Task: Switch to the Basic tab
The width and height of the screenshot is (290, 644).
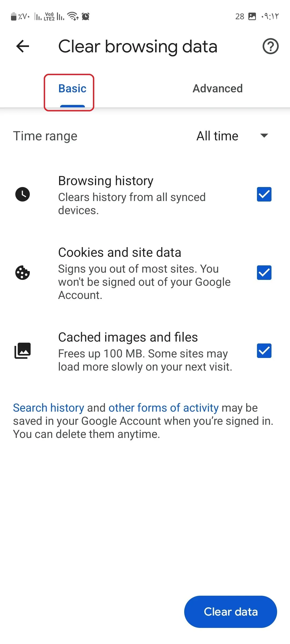Action: (72, 89)
